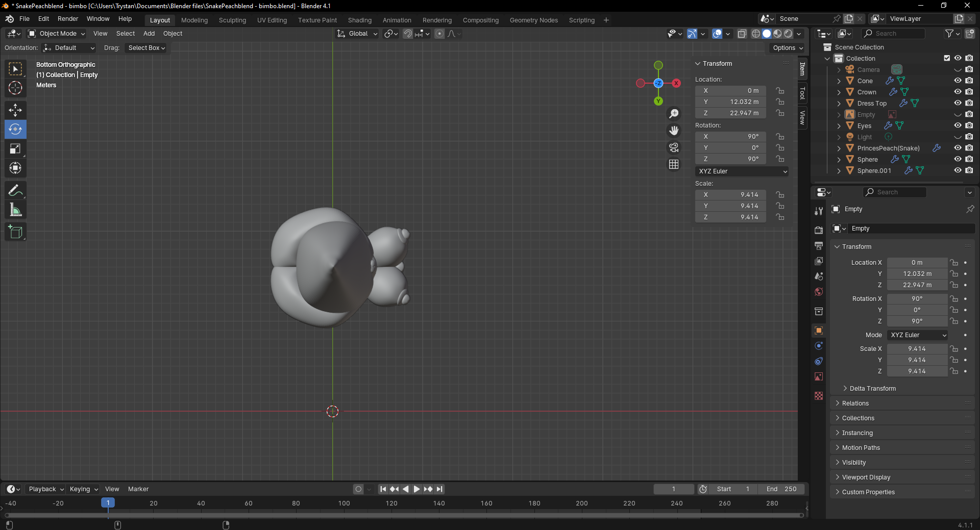Expand the Delta Transform section
Image resolution: width=980 pixels, height=530 pixels.
pos(872,389)
